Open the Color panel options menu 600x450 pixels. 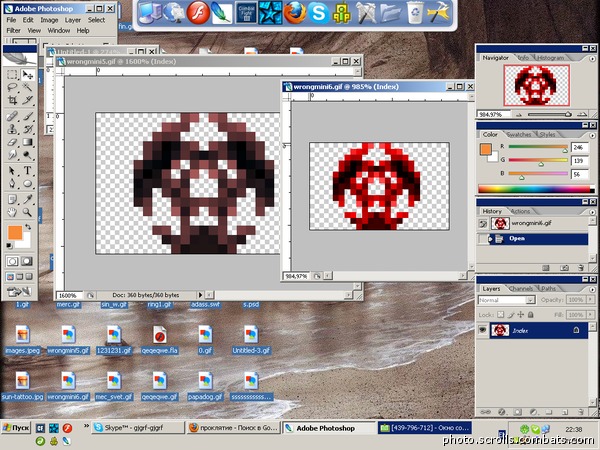(x=592, y=135)
